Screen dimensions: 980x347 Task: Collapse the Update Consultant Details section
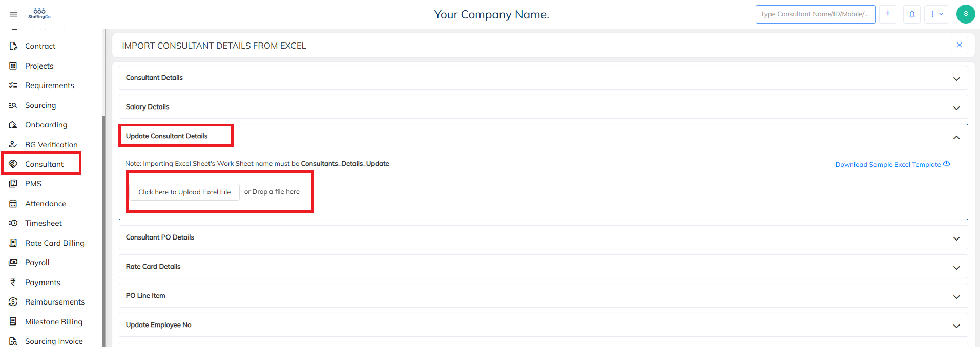pos(956,137)
